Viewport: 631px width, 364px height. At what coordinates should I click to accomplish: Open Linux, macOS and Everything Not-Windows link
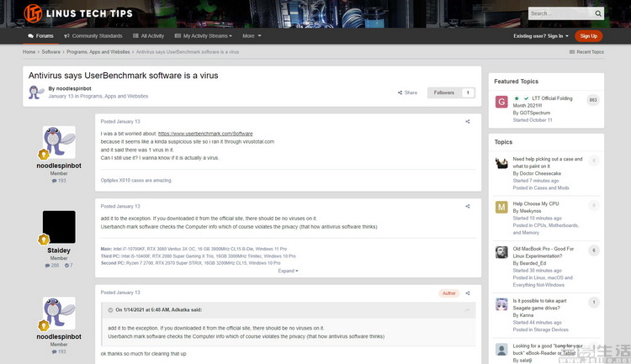(x=543, y=282)
